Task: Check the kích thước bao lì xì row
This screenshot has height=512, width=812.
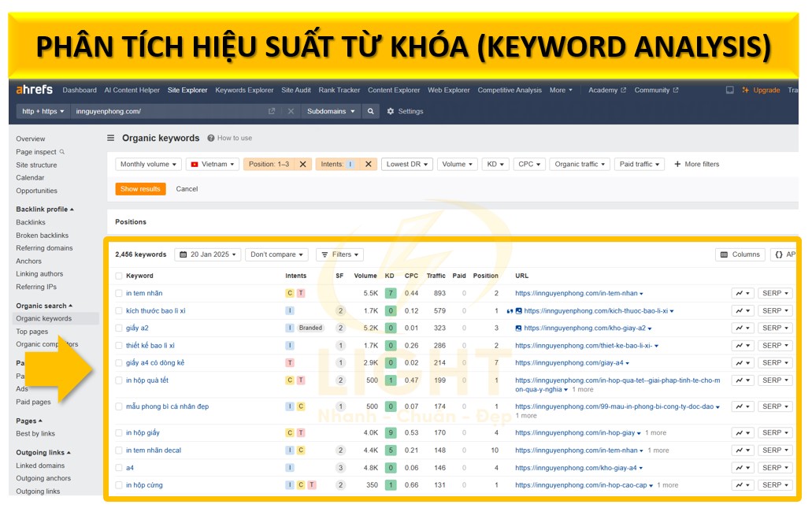Action: (119, 310)
